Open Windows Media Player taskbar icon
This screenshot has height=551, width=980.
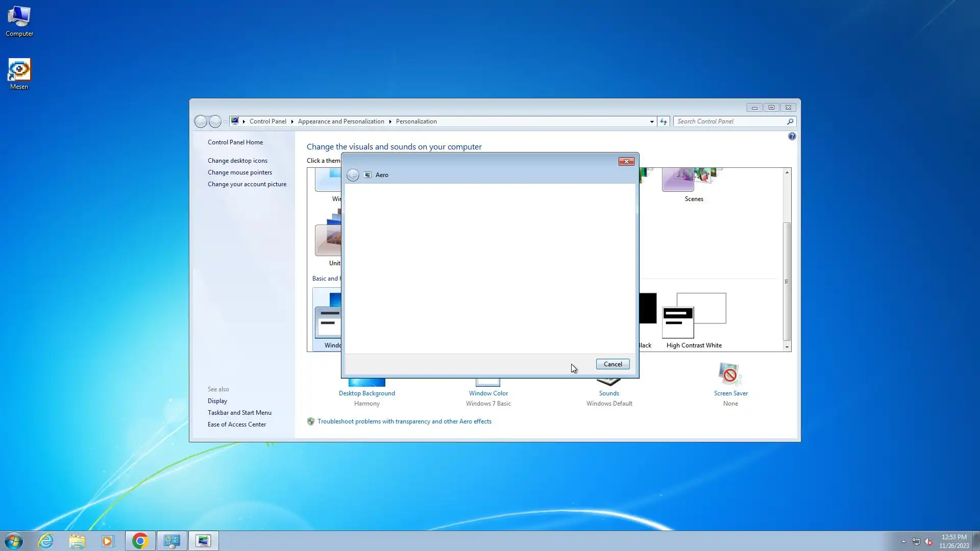coord(108,541)
